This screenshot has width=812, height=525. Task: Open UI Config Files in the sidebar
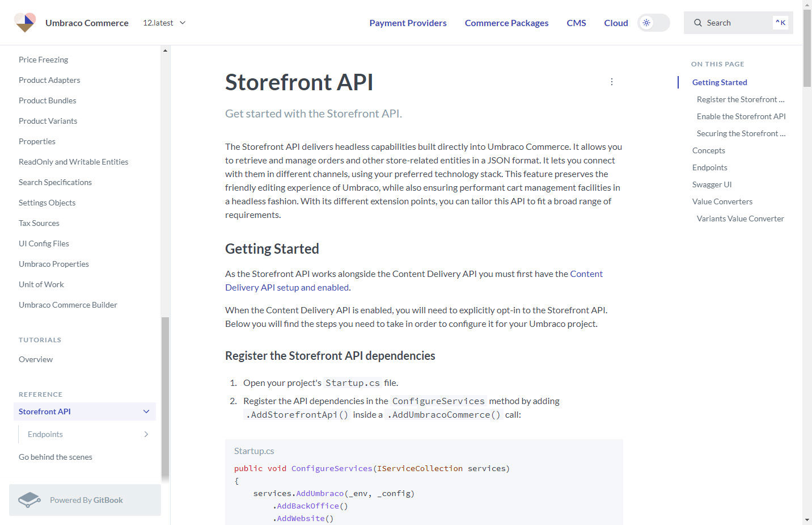pyautogui.click(x=44, y=243)
